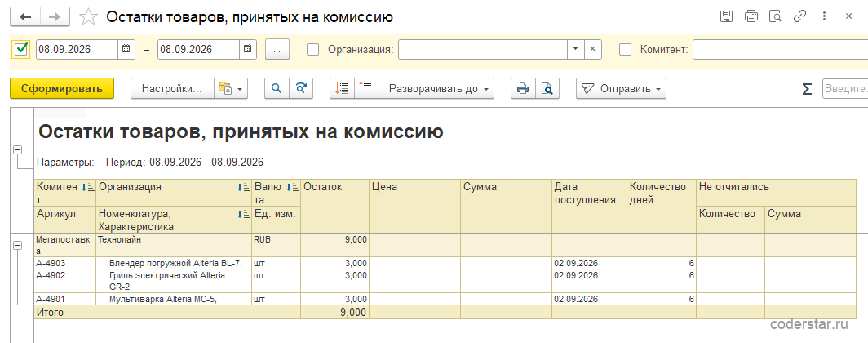This screenshot has height=343, width=868.
Task: Select the A-4902 article cell
Action: point(65,281)
